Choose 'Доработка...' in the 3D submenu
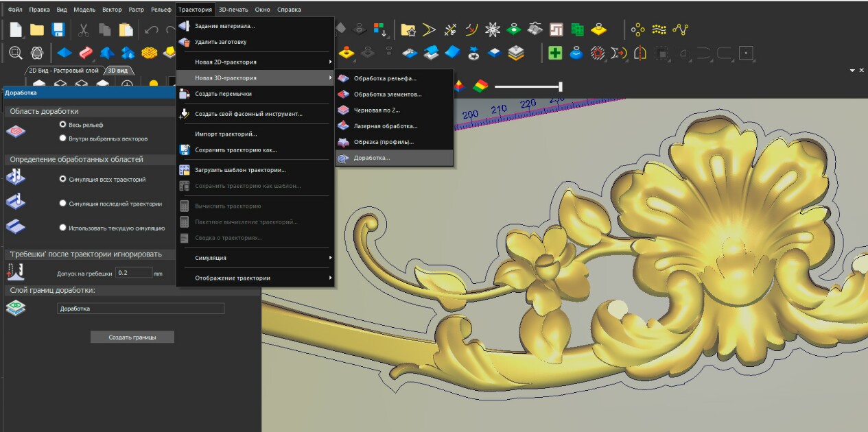Viewport: 868px width, 432px height. (x=394, y=158)
